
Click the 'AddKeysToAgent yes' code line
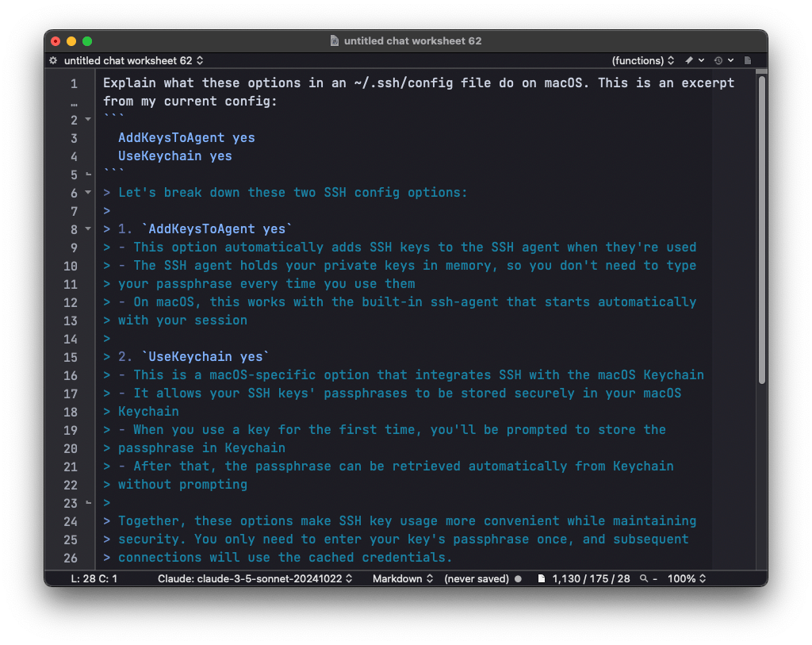click(x=186, y=138)
